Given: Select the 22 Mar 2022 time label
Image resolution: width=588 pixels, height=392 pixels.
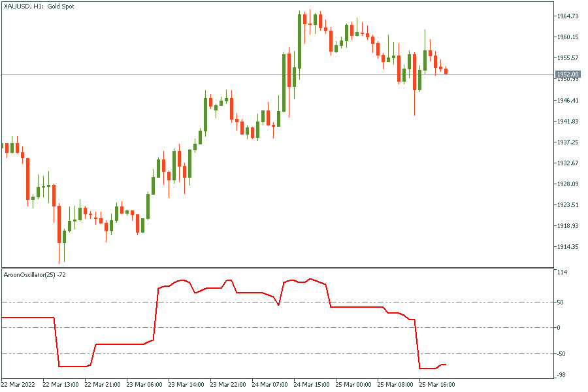Looking at the screenshot, I should 19,385.
